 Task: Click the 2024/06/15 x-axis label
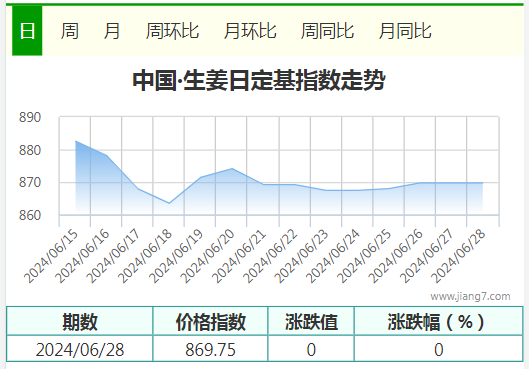coord(51,256)
